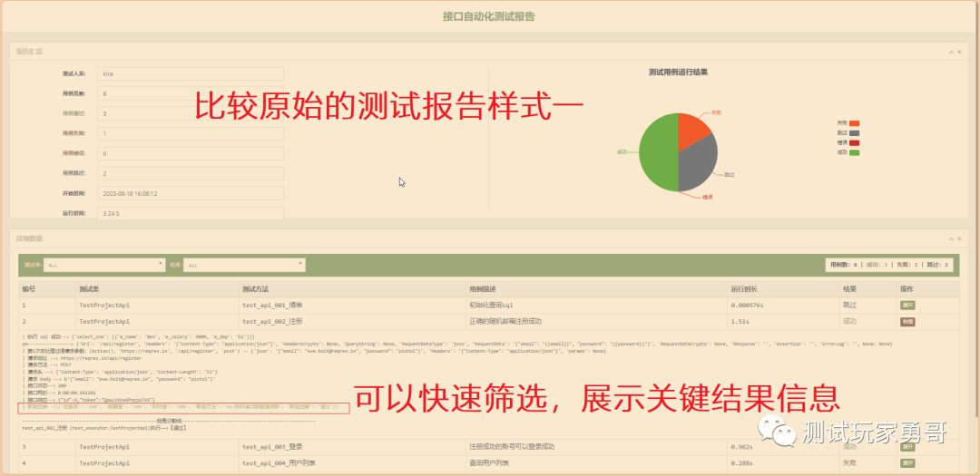The height and width of the screenshot is (476, 980).
Task: Click the 测试方法 column header
Action: pos(352,289)
